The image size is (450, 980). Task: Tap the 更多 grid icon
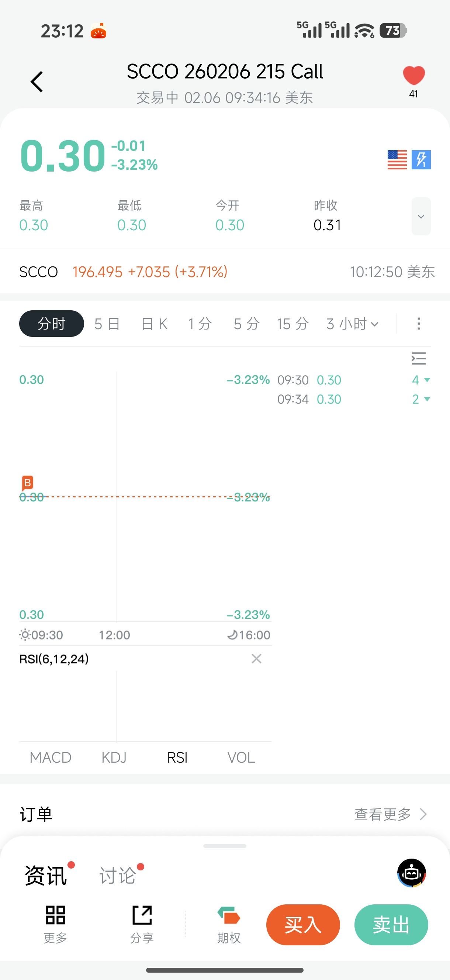tap(56, 924)
